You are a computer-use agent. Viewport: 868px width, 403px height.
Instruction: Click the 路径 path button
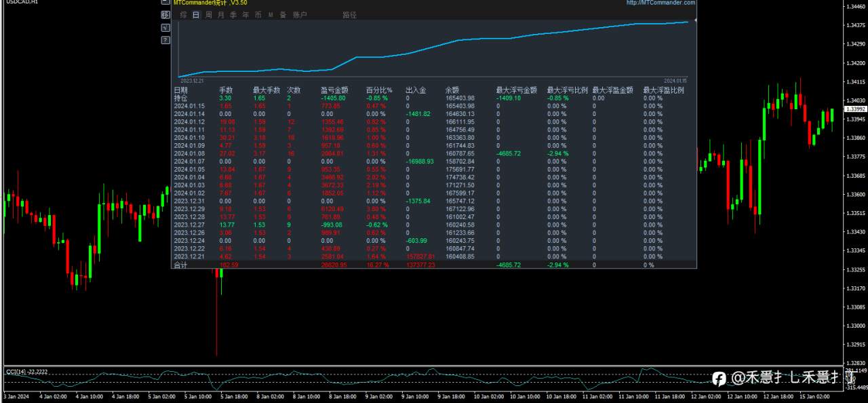point(349,15)
